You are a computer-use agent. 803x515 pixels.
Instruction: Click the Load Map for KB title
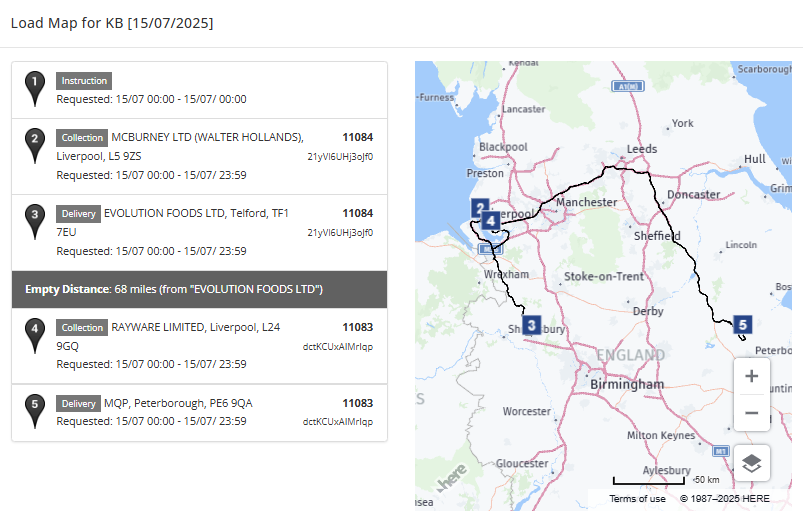coord(112,23)
